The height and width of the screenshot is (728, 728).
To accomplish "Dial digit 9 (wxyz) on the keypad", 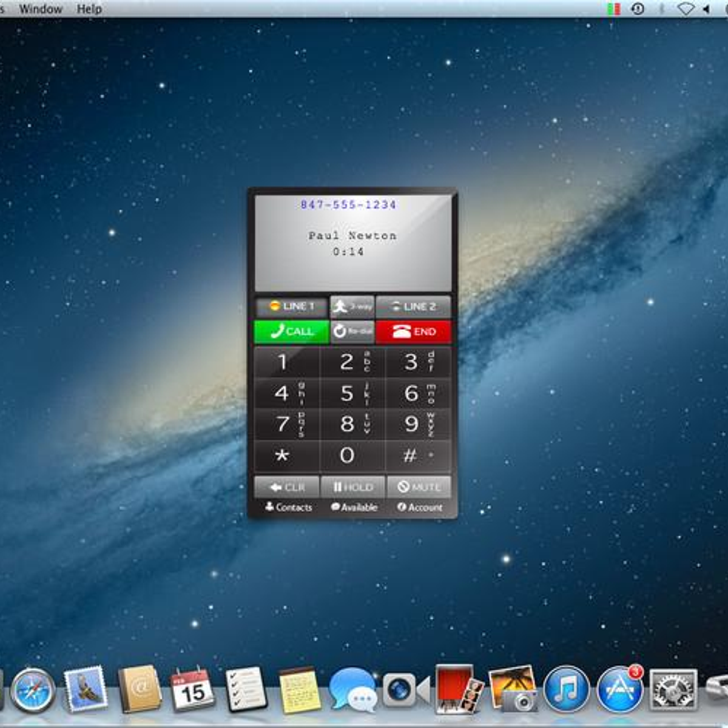I will pos(419,424).
